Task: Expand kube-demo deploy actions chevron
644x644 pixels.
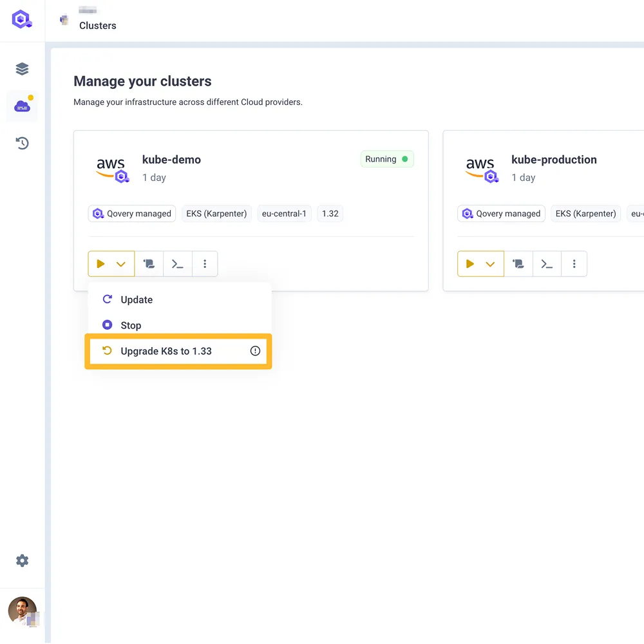Action: point(121,264)
